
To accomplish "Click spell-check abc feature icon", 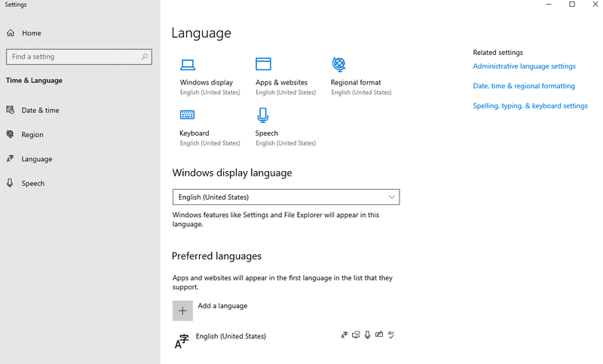I will pos(391,335).
